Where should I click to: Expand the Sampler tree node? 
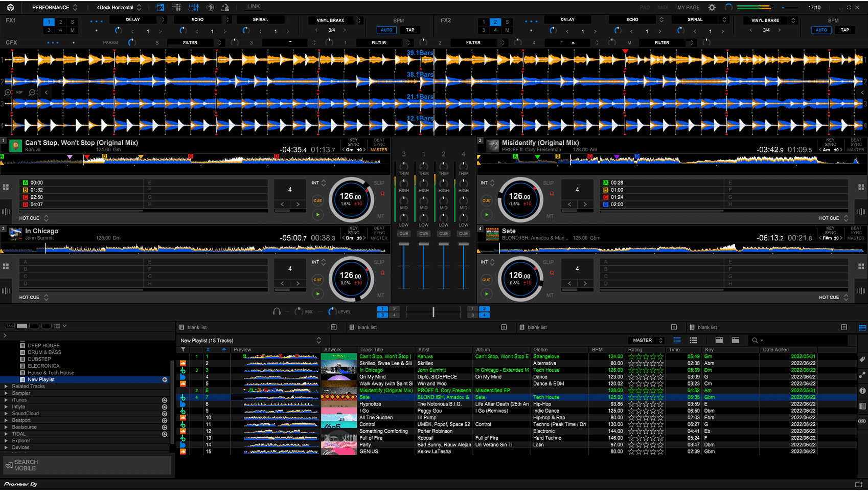point(6,393)
